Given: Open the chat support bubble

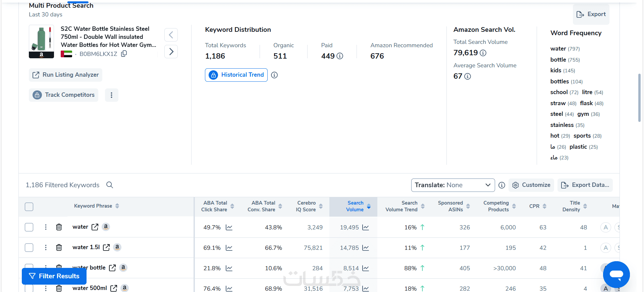Looking at the screenshot, I should [616, 275].
